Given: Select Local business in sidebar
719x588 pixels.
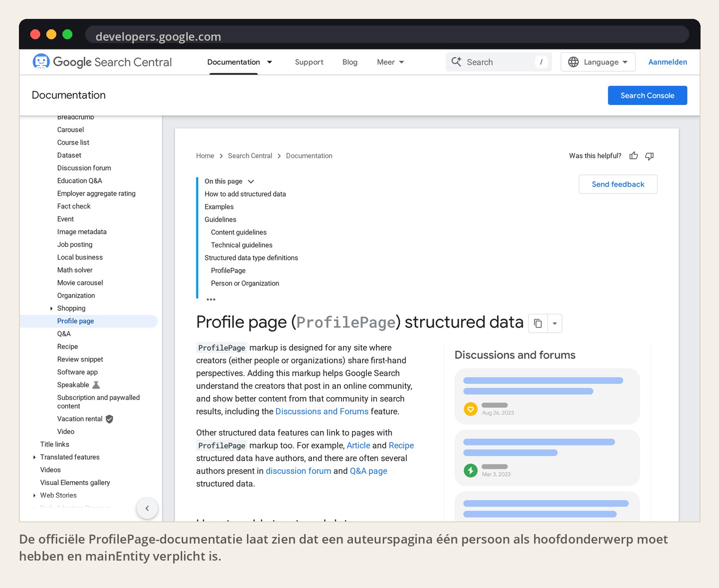Looking at the screenshot, I should click(80, 257).
